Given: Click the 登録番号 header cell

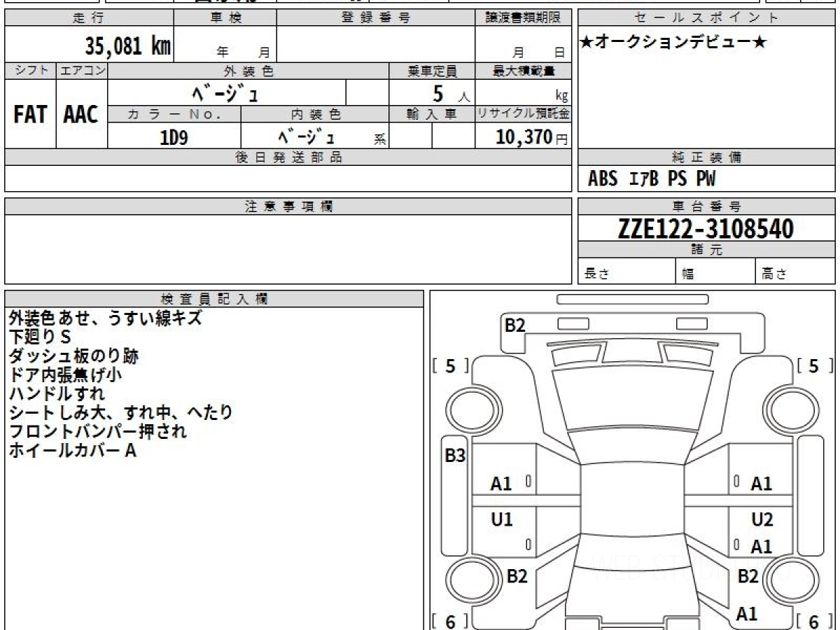Looking at the screenshot, I should [375, 18].
